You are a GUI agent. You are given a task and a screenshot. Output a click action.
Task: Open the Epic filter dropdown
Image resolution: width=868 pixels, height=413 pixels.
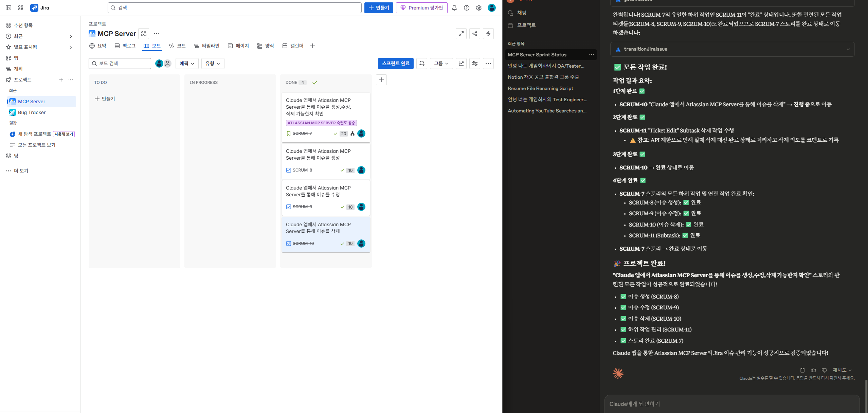[x=187, y=64]
